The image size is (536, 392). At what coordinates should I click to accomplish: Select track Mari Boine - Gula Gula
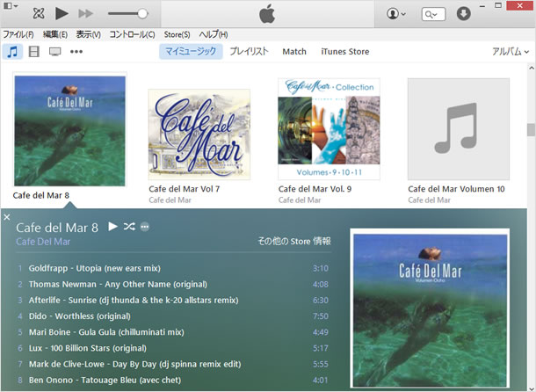click(173, 332)
